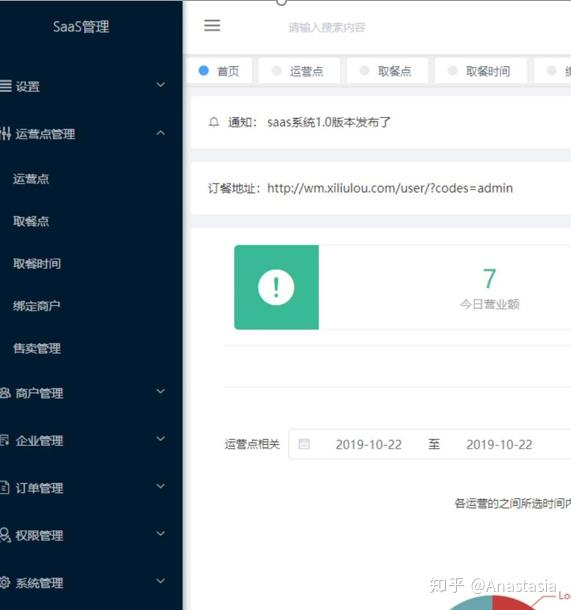Expand the 商户管理 chevron

161,391
